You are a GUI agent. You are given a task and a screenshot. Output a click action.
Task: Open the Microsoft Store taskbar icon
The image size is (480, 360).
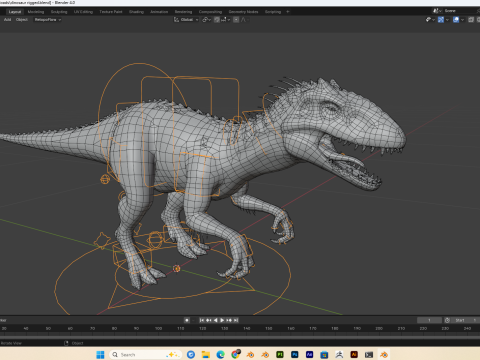324,354
